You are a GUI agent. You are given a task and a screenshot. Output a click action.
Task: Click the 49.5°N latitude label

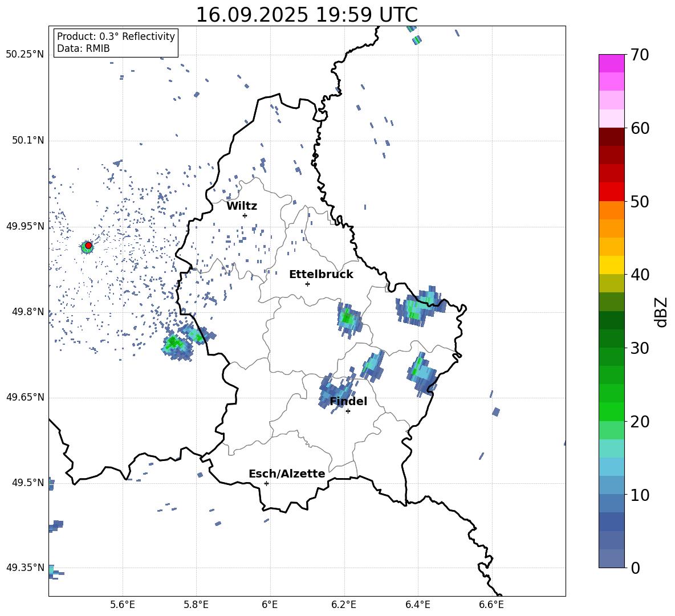click(x=28, y=483)
